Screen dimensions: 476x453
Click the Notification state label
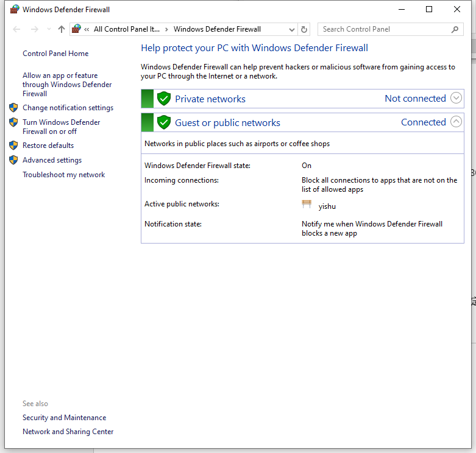(173, 224)
